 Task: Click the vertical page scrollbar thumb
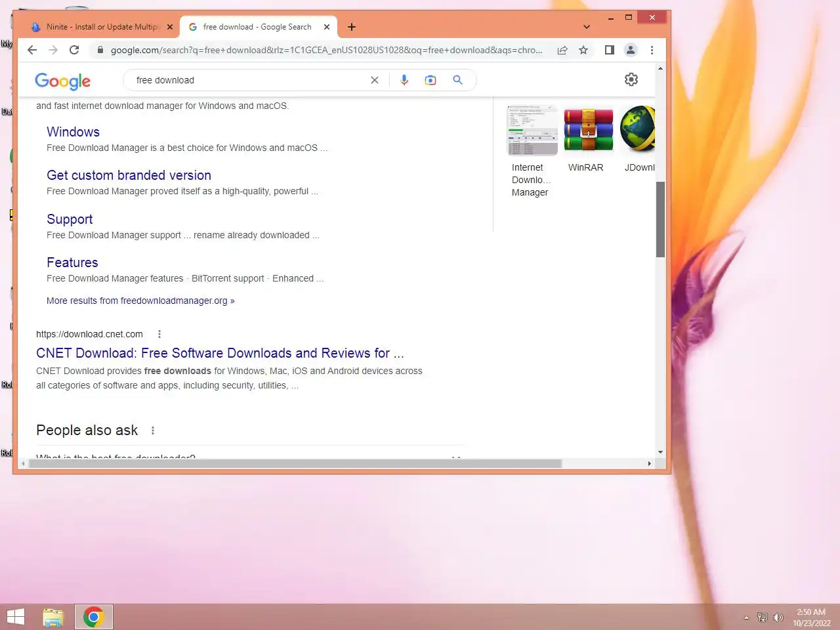point(660,219)
